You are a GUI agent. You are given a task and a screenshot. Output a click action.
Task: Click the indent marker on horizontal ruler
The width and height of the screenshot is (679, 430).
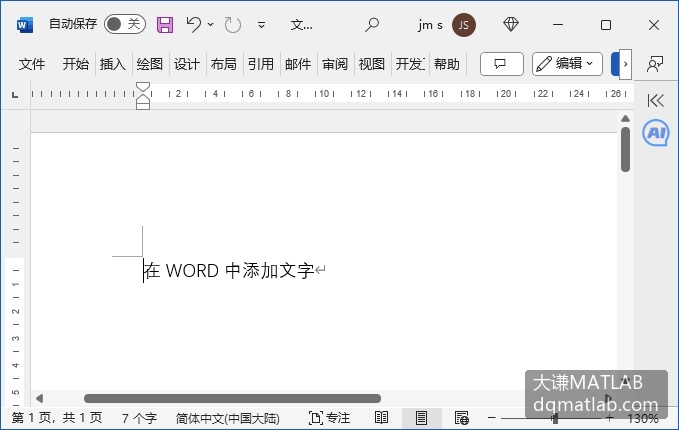[x=143, y=96]
